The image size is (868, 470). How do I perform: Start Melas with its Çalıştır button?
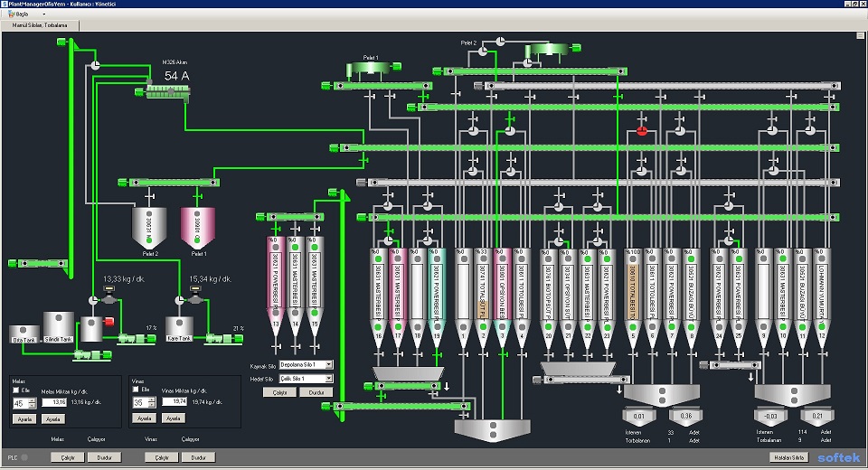coord(68,458)
